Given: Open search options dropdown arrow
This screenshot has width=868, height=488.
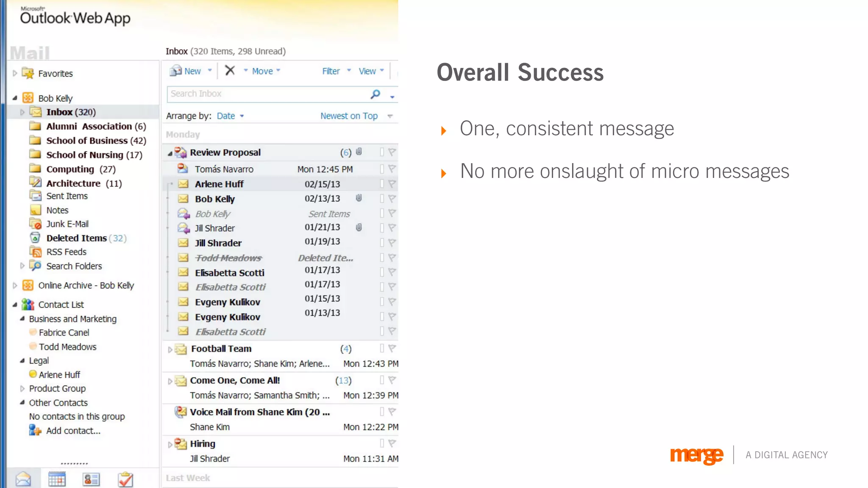Looking at the screenshot, I should [392, 97].
